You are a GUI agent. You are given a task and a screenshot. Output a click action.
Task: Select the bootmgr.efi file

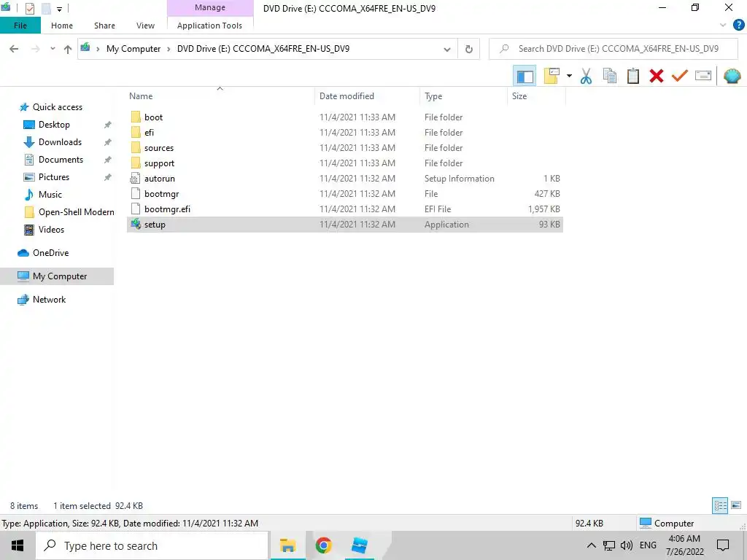click(x=345, y=209)
